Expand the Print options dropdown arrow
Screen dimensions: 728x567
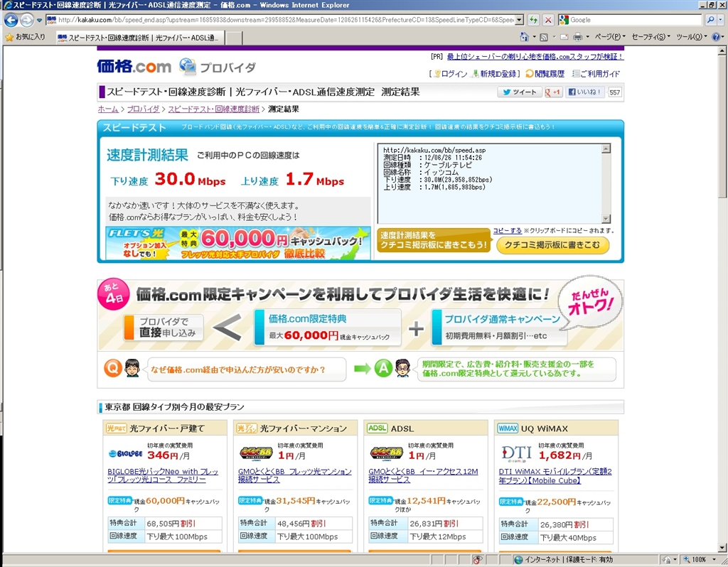point(587,37)
